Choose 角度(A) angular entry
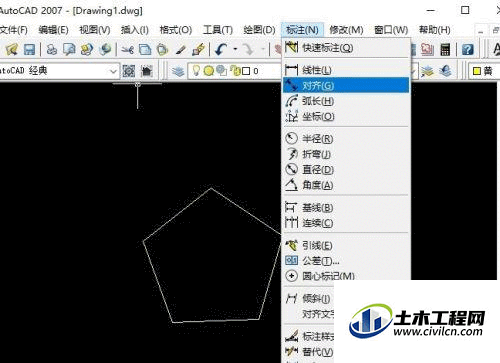The image size is (500, 363). 346,185
